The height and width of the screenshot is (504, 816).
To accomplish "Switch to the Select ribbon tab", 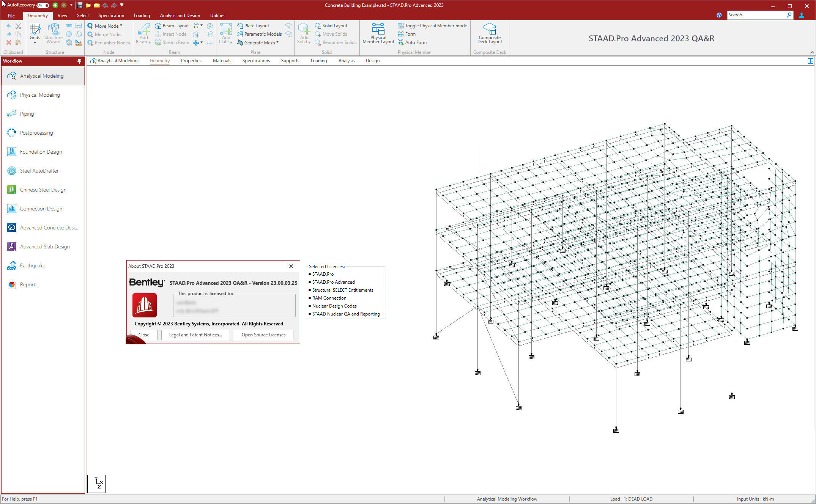I will pyautogui.click(x=83, y=16).
